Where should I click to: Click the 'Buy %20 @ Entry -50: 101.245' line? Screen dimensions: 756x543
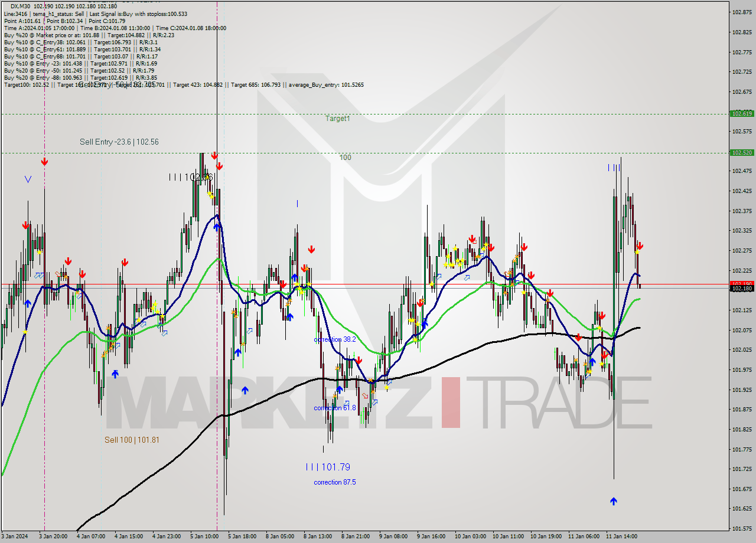[x=79, y=70]
